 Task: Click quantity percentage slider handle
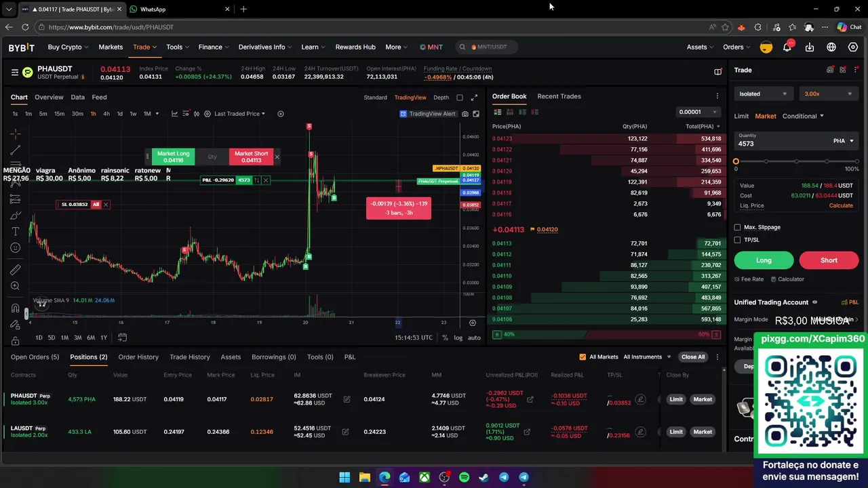[736, 162]
